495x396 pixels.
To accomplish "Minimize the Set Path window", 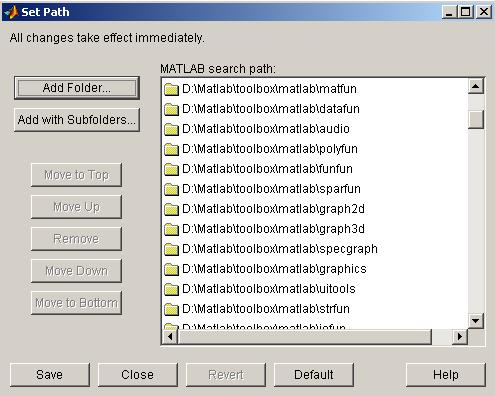I will coord(449,12).
